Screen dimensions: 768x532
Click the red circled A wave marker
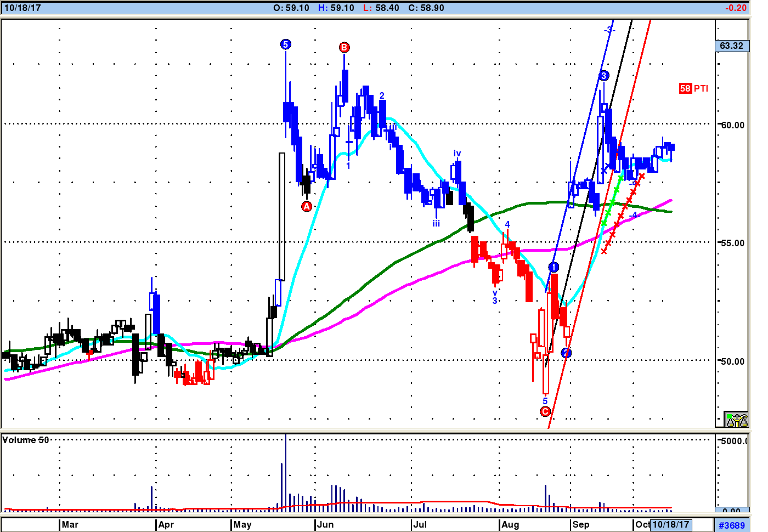(x=307, y=206)
